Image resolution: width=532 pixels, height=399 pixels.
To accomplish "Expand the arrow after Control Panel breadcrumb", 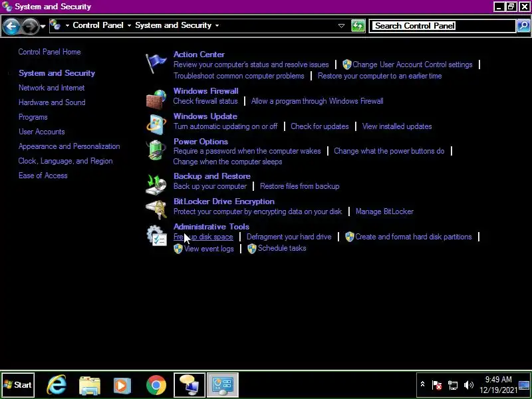I will click(129, 25).
